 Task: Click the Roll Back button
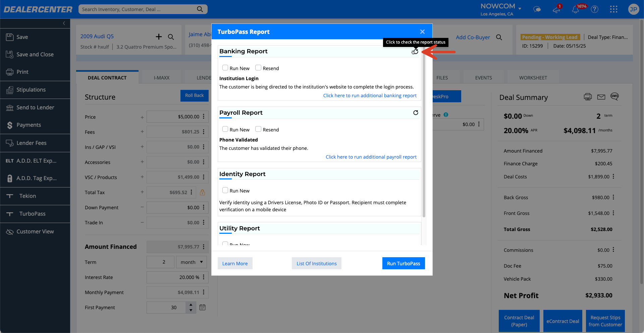(x=195, y=96)
